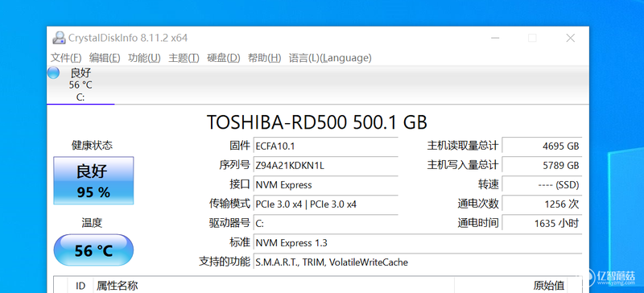
Task: Click the drive letter field showing C:
Action: pos(326,223)
